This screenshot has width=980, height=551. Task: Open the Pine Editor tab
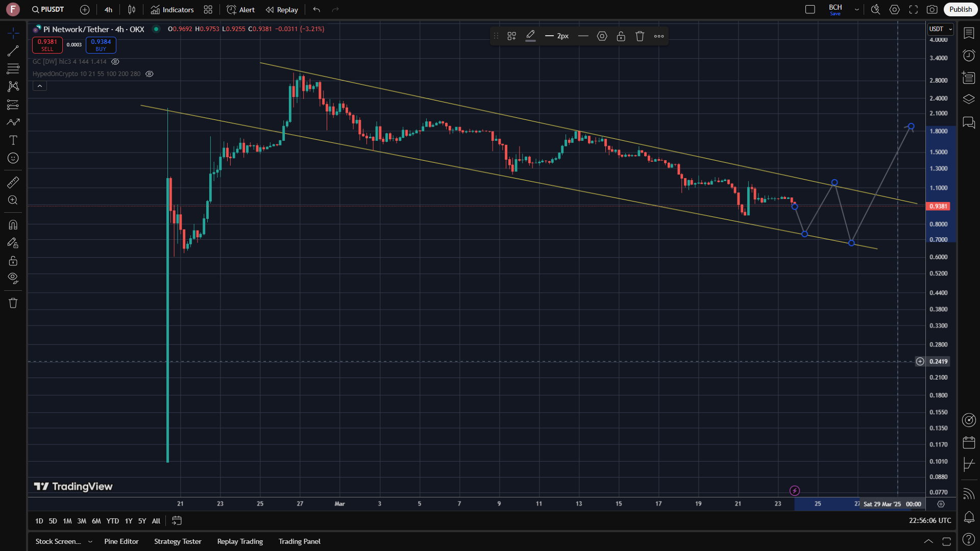pyautogui.click(x=121, y=541)
